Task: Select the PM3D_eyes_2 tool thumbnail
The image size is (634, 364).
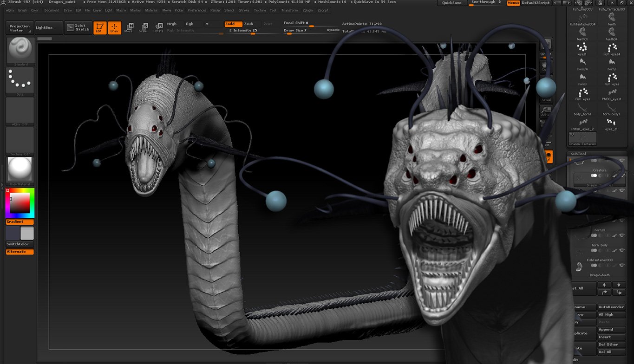Action: click(x=582, y=123)
